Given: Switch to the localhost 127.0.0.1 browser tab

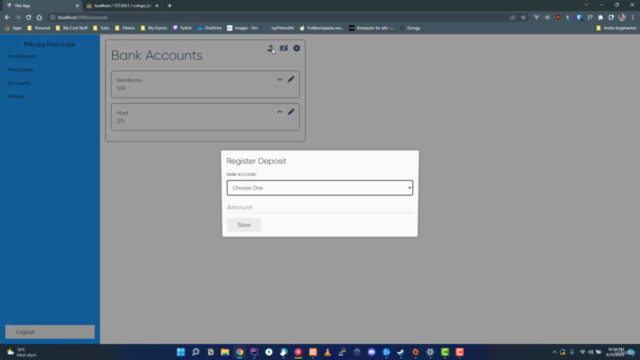Looking at the screenshot, I should point(122,6).
